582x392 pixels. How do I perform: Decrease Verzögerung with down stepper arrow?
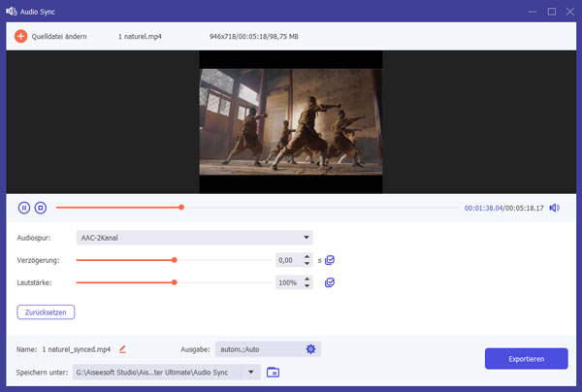(x=307, y=264)
